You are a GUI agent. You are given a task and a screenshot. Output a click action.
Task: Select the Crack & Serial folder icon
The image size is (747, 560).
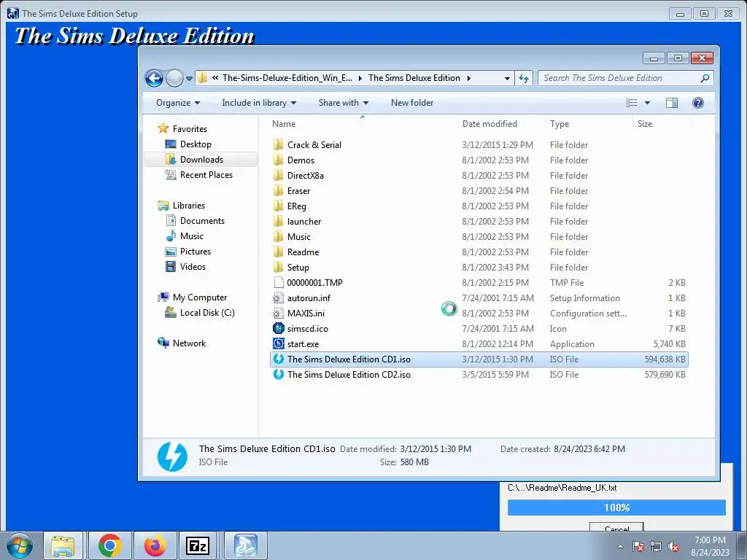point(279,145)
